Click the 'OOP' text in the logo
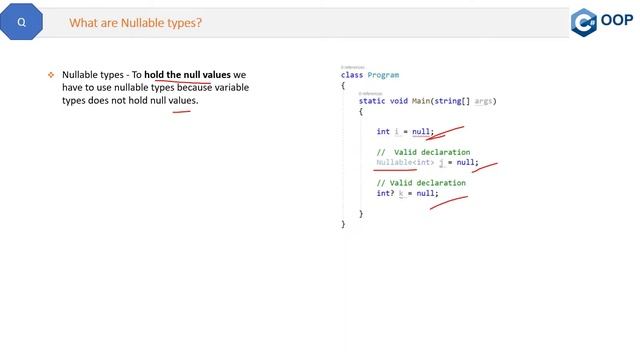 [x=617, y=20]
